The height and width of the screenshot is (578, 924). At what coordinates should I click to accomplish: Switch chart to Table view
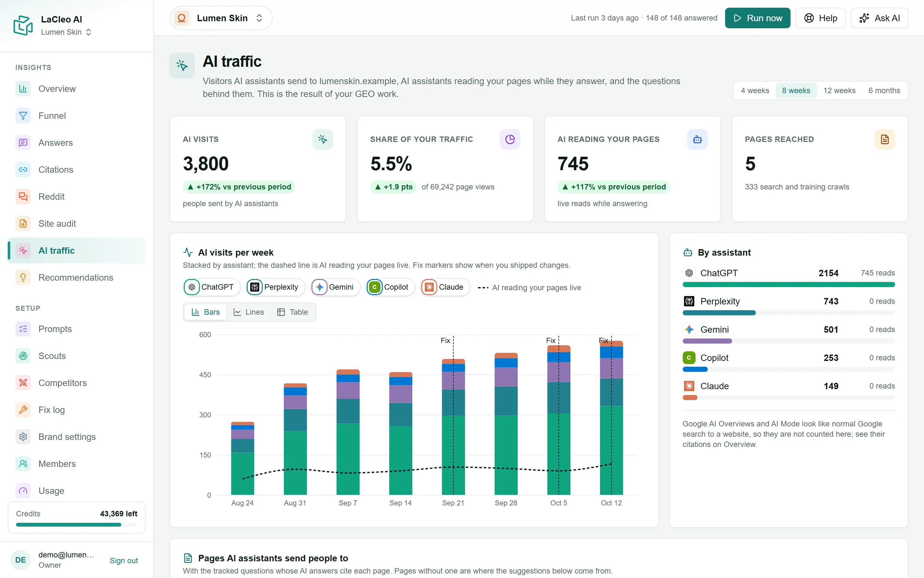click(293, 312)
